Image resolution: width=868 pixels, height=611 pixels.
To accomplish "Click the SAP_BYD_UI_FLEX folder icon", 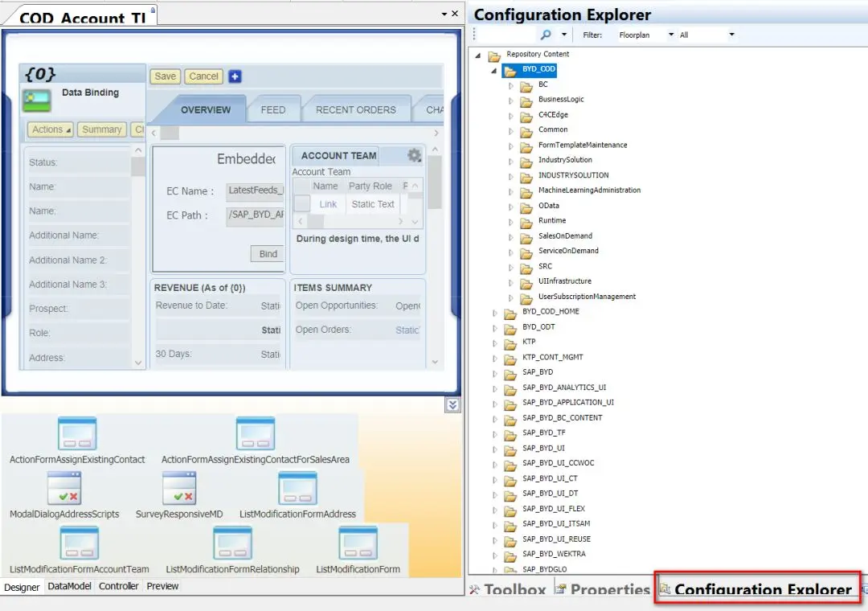I will point(510,510).
